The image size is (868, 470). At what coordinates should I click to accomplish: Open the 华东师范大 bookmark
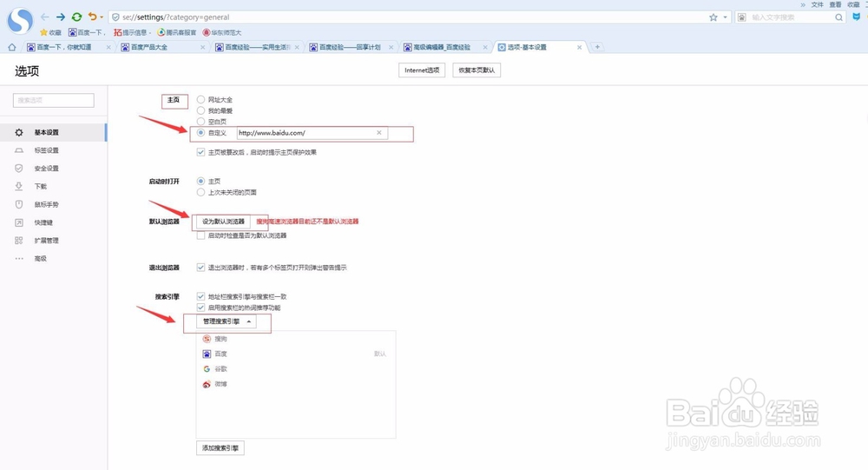222,33
